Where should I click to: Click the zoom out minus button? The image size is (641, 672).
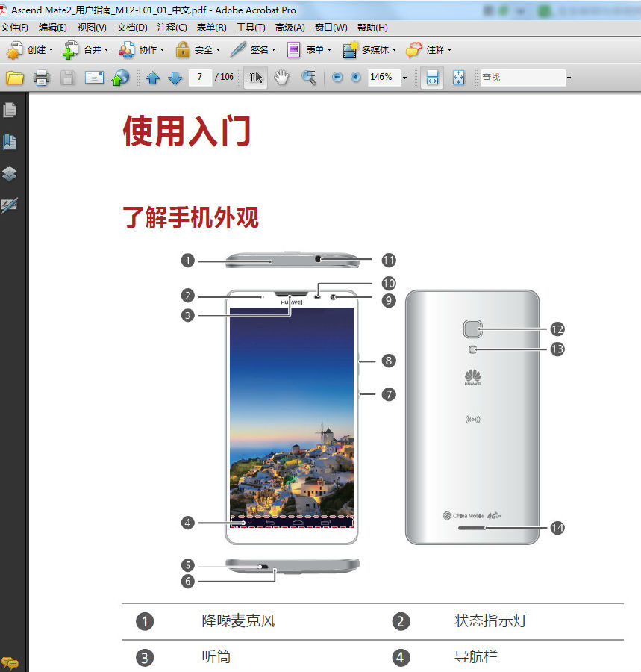pos(337,77)
